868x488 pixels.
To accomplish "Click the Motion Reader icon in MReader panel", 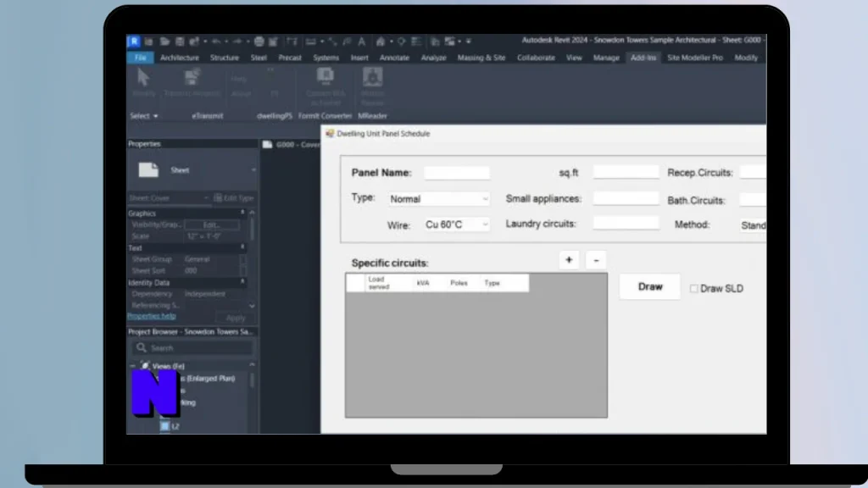I will point(373,77).
